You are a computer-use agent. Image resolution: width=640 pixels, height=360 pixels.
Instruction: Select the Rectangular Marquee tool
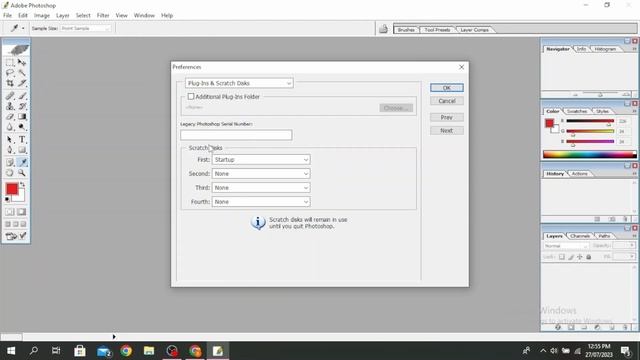pos(10,62)
